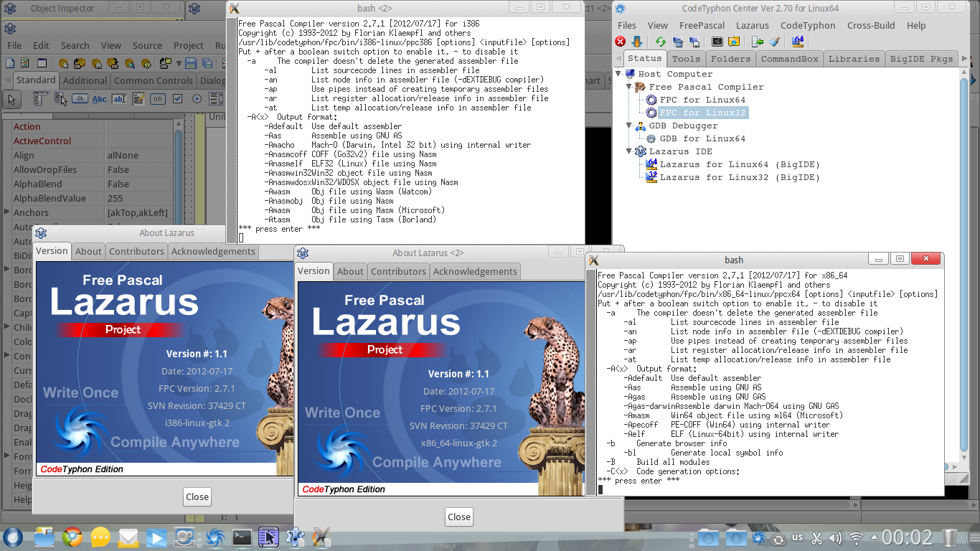Image resolution: width=980 pixels, height=551 pixels.
Task: Select the arrow selection tool in component palette
Action: pos(11,99)
